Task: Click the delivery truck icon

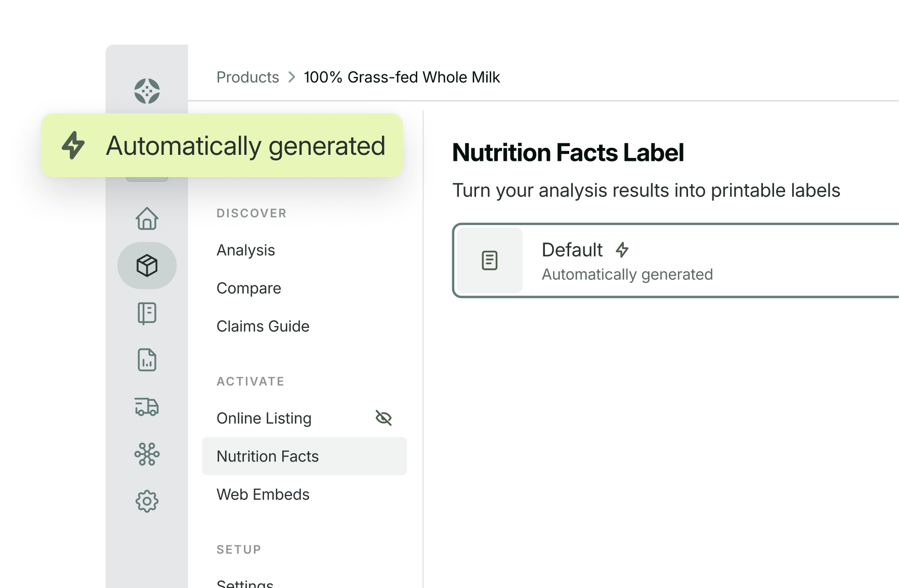Action: (147, 406)
